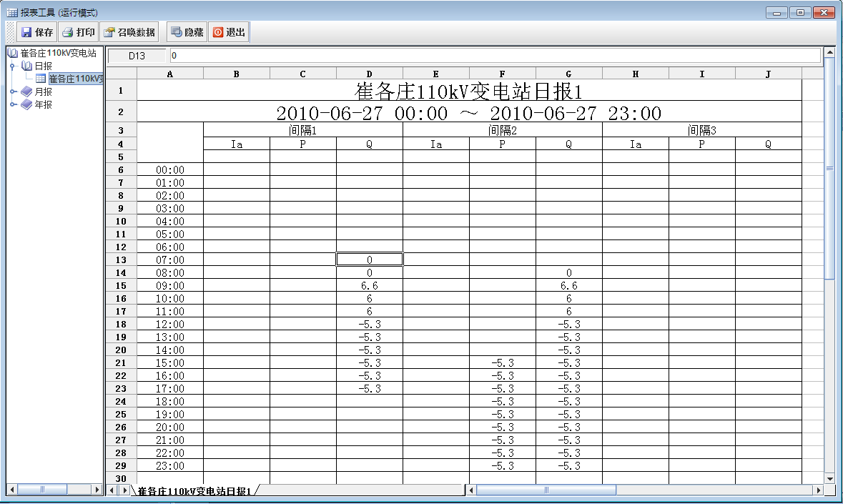Screen dimensions: 843x504
Task: Select the 月报 book icon in tree
Action: click(x=26, y=92)
